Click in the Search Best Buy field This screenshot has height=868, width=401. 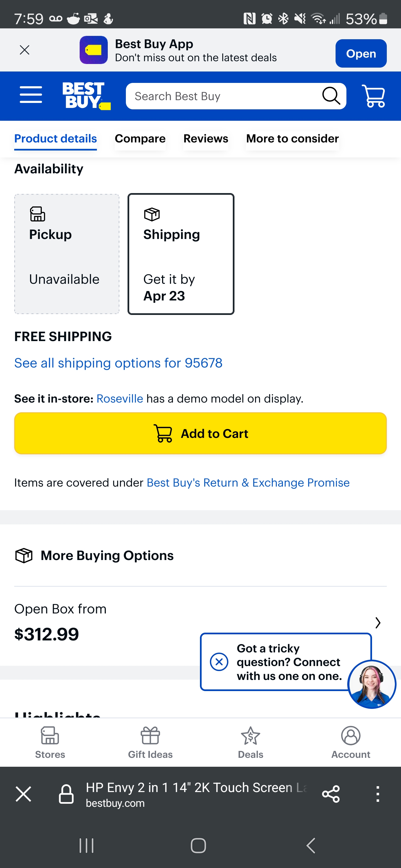(222, 96)
